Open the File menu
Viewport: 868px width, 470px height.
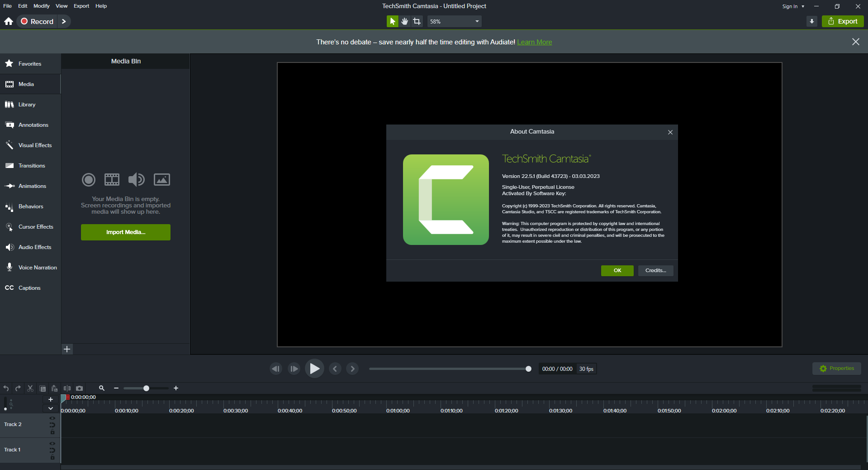point(7,6)
